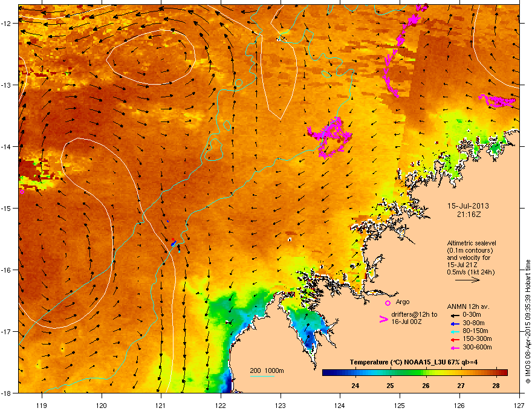
Task: Click the longitude axis label '123'
Action: tap(281, 406)
